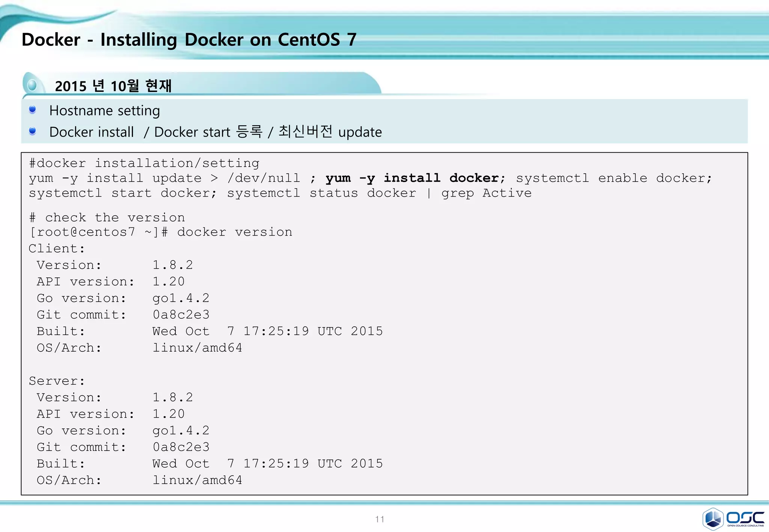Viewport: 769px width, 532px height.
Task: Select the Server Git commit '0a8c2e3'
Action: click(181, 447)
